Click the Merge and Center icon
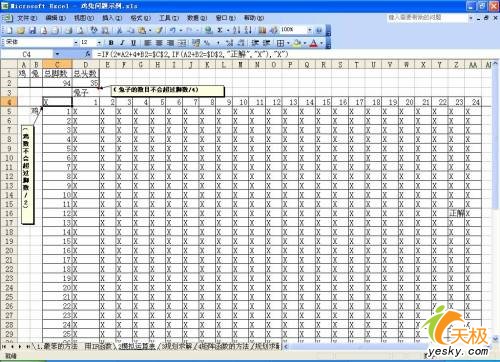The height and width of the screenshot is (362, 500). coord(182,43)
